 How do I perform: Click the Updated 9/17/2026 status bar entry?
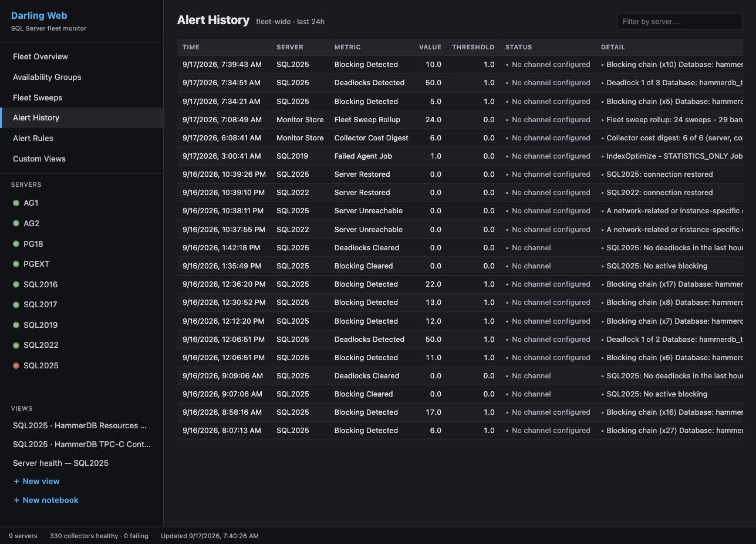pos(210,536)
